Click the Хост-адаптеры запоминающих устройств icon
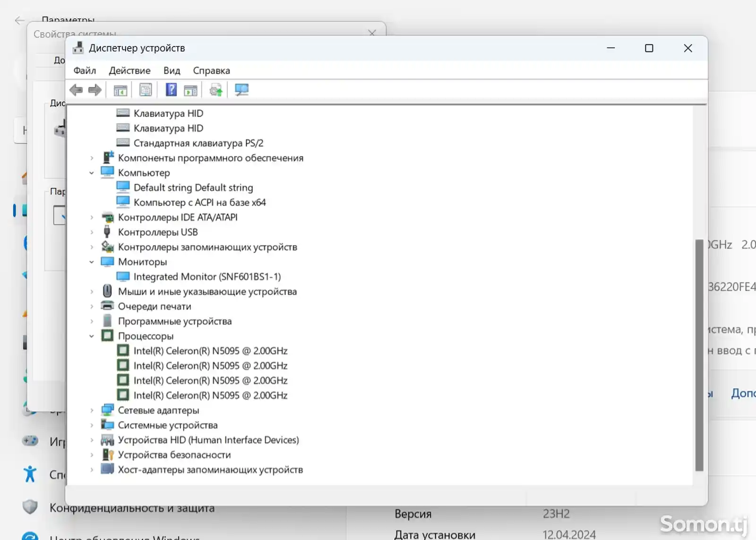 click(108, 469)
